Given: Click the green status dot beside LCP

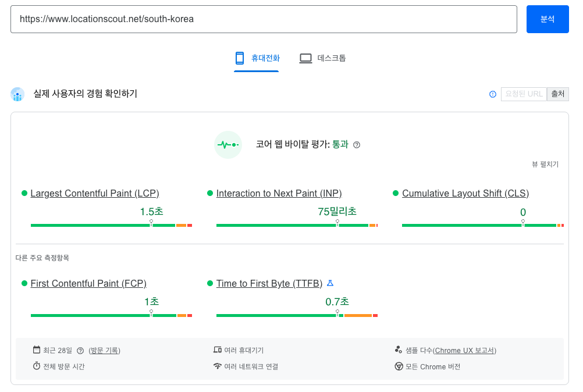Looking at the screenshot, I should (x=24, y=193).
